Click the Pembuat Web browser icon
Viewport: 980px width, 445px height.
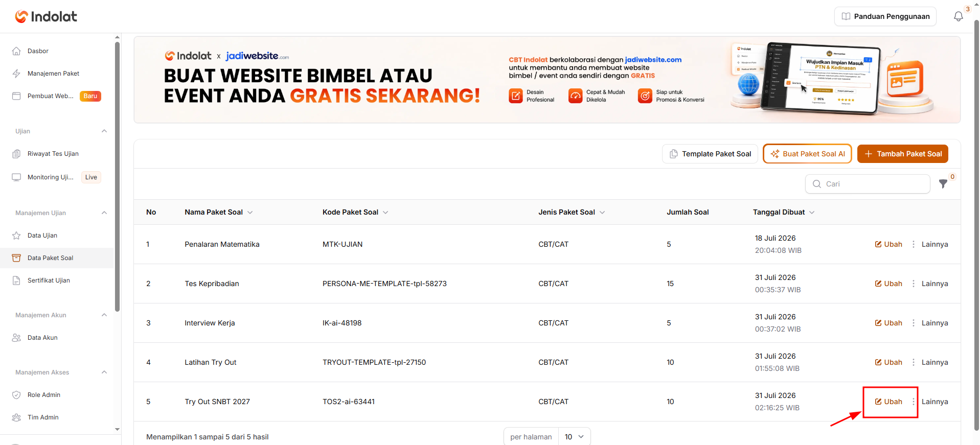click(16, 96)
